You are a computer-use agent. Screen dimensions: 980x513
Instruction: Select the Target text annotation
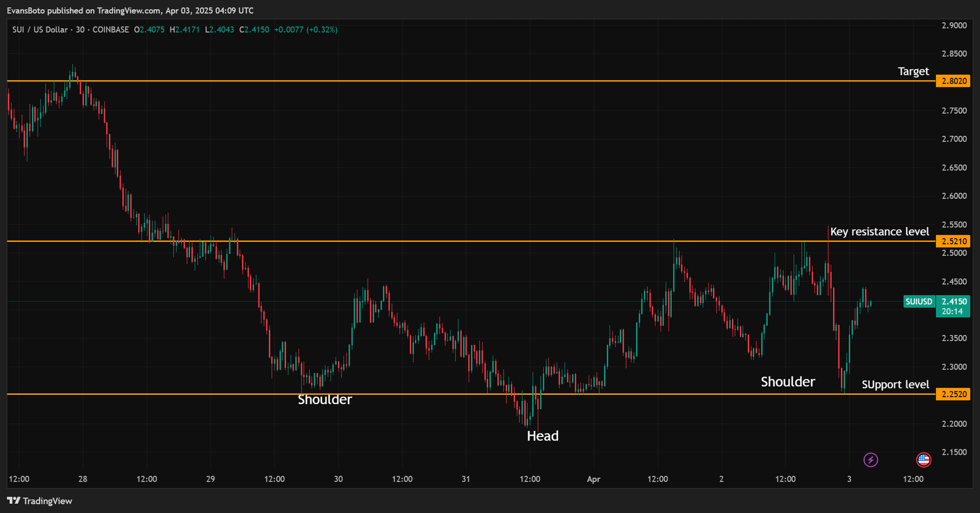(913, 72)
